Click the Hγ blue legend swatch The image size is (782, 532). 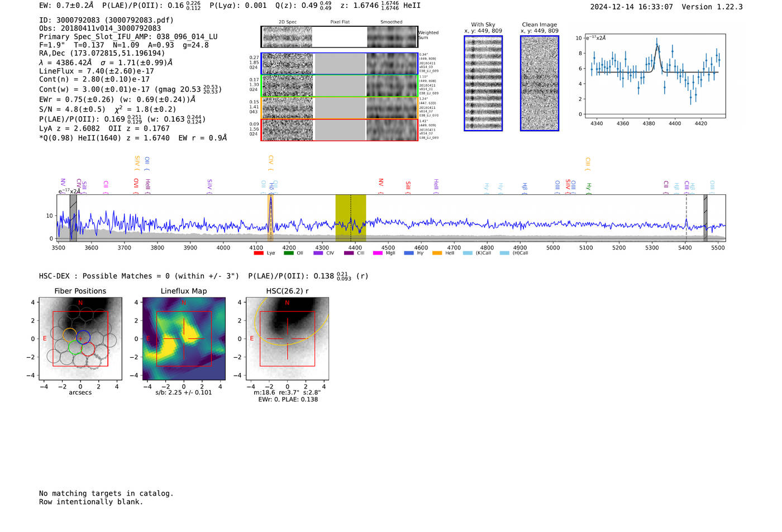pyautogui.click(x=409, y=253)
